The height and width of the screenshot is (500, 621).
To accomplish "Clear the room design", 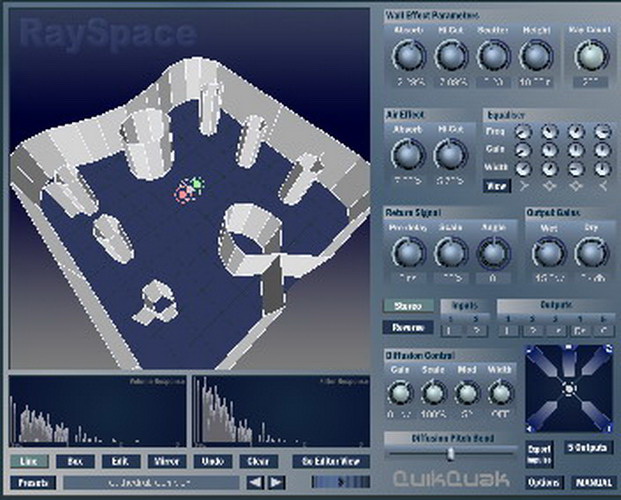I will coord(258,461).
